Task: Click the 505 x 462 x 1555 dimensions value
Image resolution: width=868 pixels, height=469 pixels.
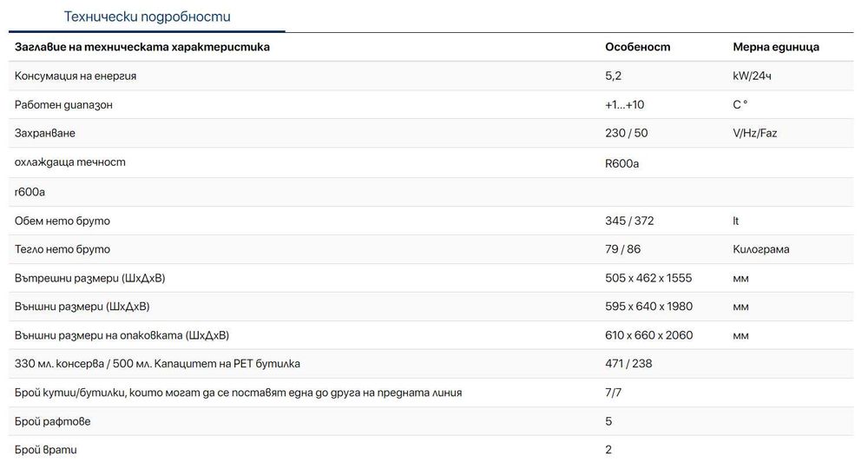Action: (648, 278)
